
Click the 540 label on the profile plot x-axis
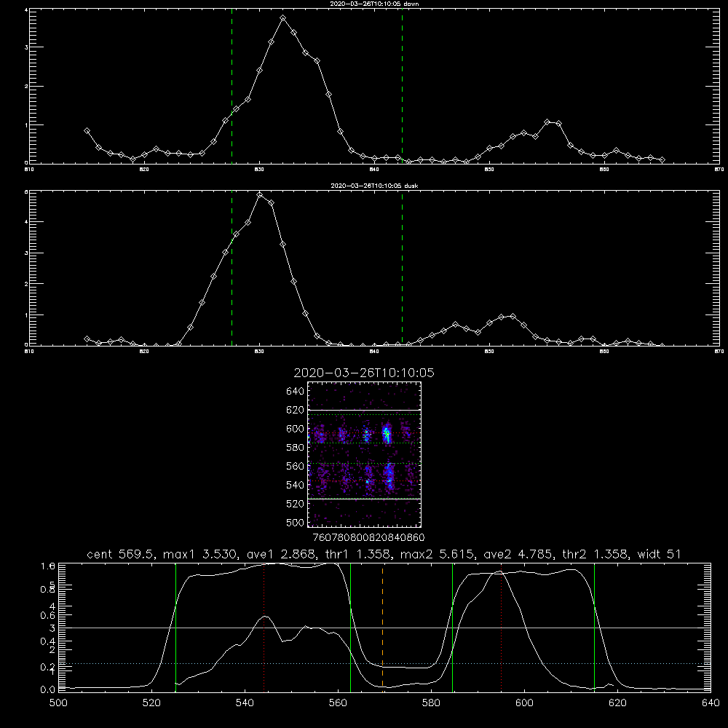[245, 703]
